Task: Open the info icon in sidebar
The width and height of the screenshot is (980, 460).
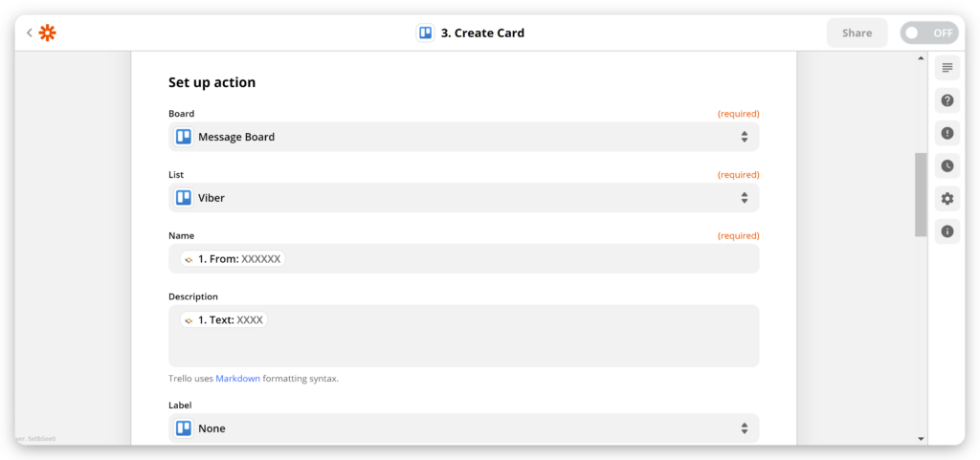Action: click(947, 230)
